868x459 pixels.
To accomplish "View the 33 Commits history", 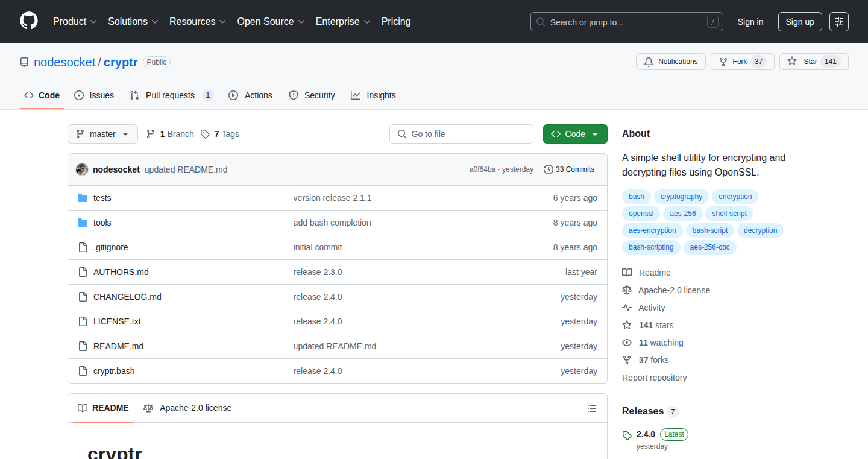I will [569, 169].
